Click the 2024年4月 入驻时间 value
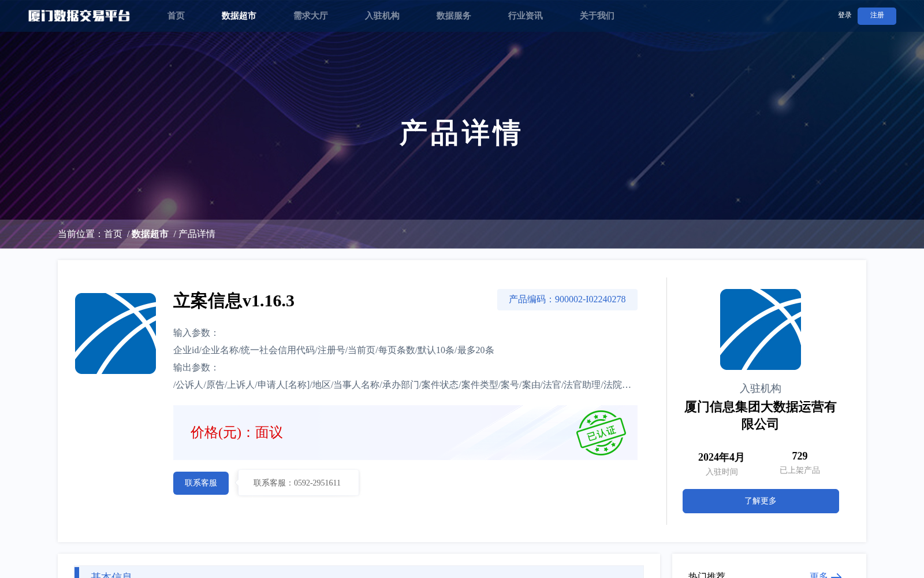The image size is (924, 578). pos(721,457)
